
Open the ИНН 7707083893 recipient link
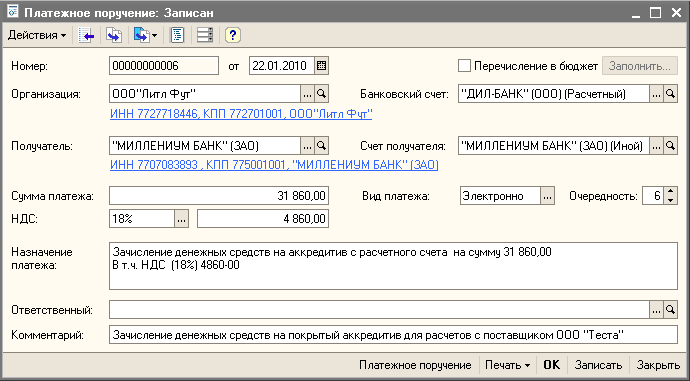coord(274,165)
